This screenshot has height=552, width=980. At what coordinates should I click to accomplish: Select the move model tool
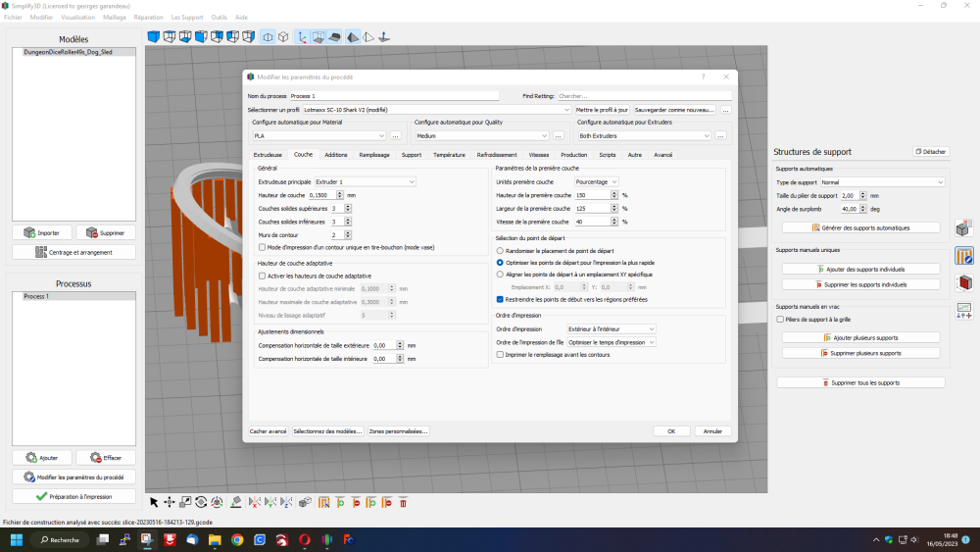(x=170, y=502)
